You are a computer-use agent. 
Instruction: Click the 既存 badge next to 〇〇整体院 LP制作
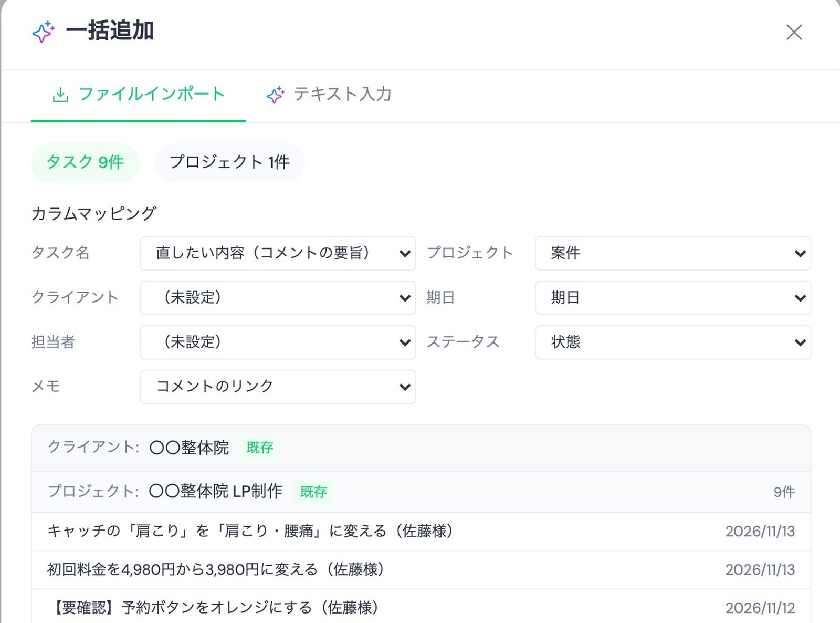tap(313, 492)
